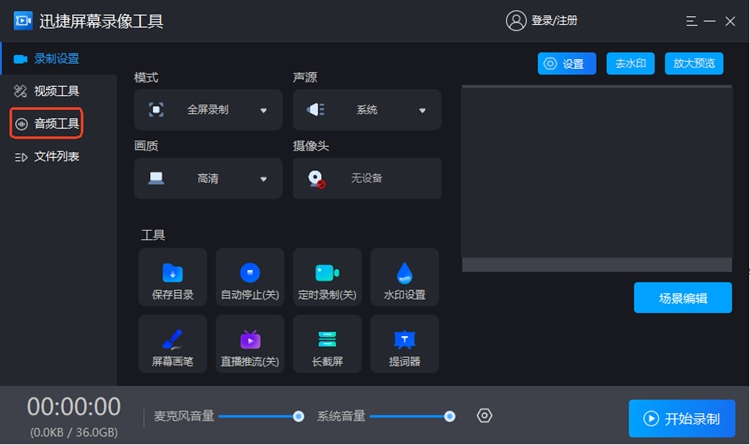The width and height of the screenshot is (750, 445).
Task: Click the 00:00:00 recording timer
Action: coord(74,407)
